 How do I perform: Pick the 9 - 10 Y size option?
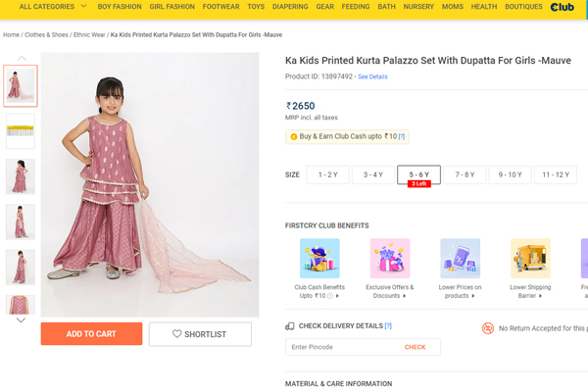[x=510, y=174]
